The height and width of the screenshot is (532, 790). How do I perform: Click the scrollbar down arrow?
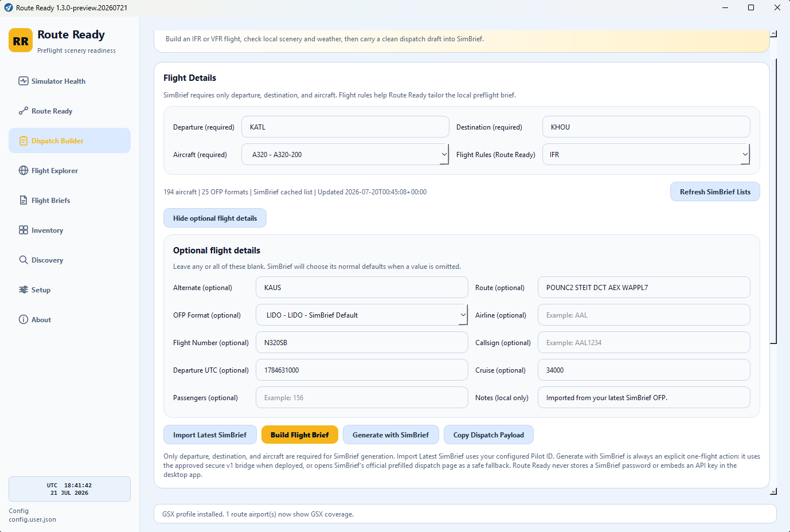click(773, 491)
